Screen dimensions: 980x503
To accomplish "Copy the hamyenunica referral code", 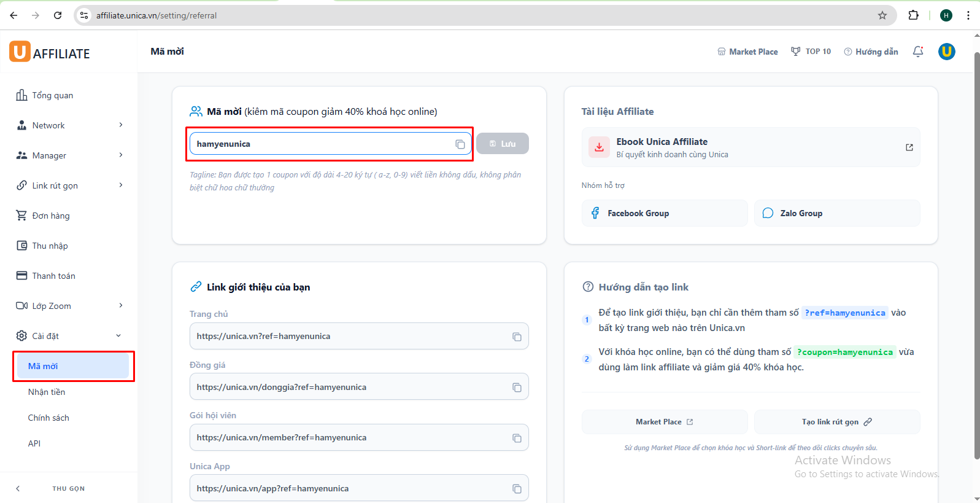I will [460, 144].
